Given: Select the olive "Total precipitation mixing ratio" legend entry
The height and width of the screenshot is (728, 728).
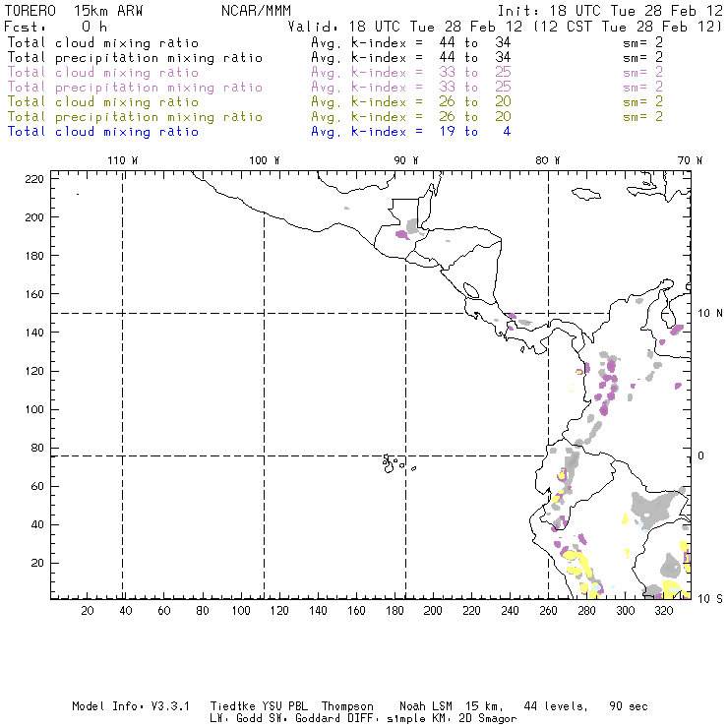Looking at the screenshot, I should pos(135,117).
